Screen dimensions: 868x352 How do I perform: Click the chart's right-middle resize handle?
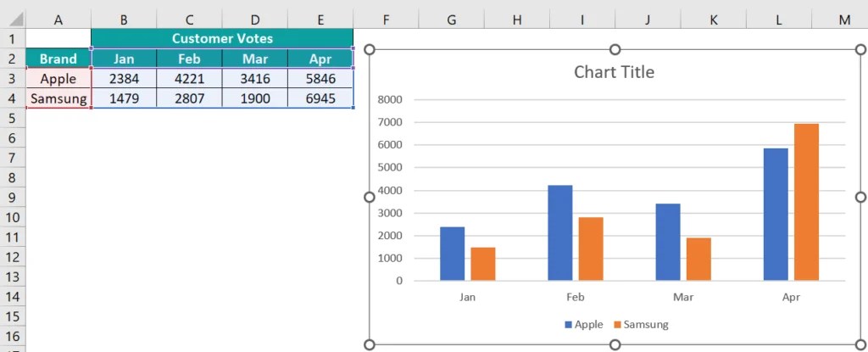pos(860,198)
